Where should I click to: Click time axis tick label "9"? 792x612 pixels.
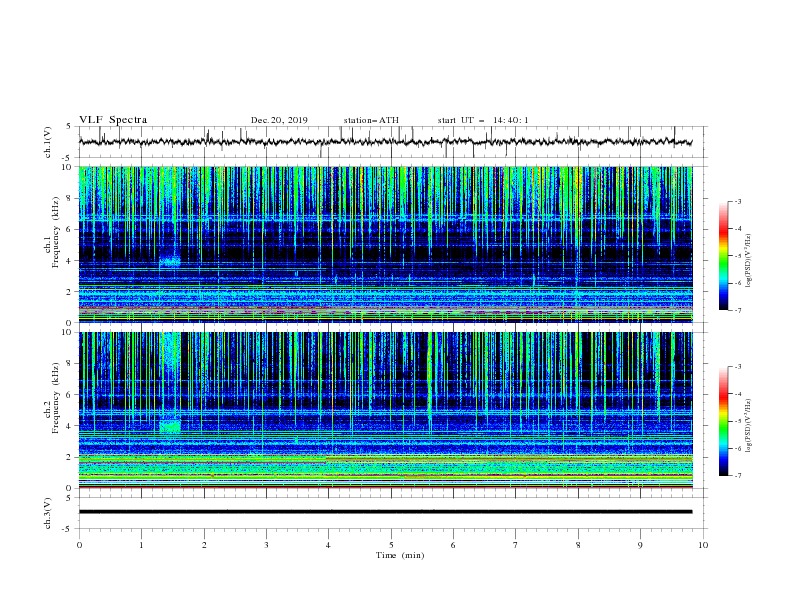[640, 545]
